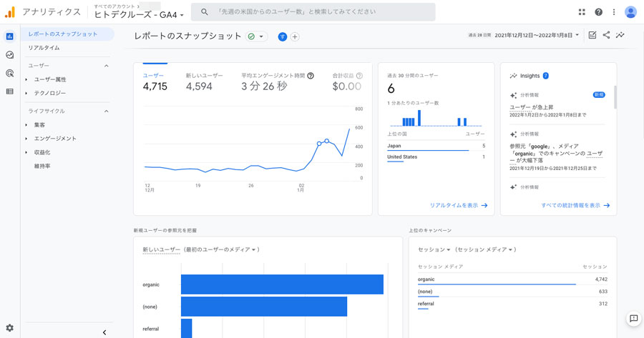Open the Help question mark icon
Image resolution: width=644 pixels, height=338 pixels.
[x=598, y=12]
